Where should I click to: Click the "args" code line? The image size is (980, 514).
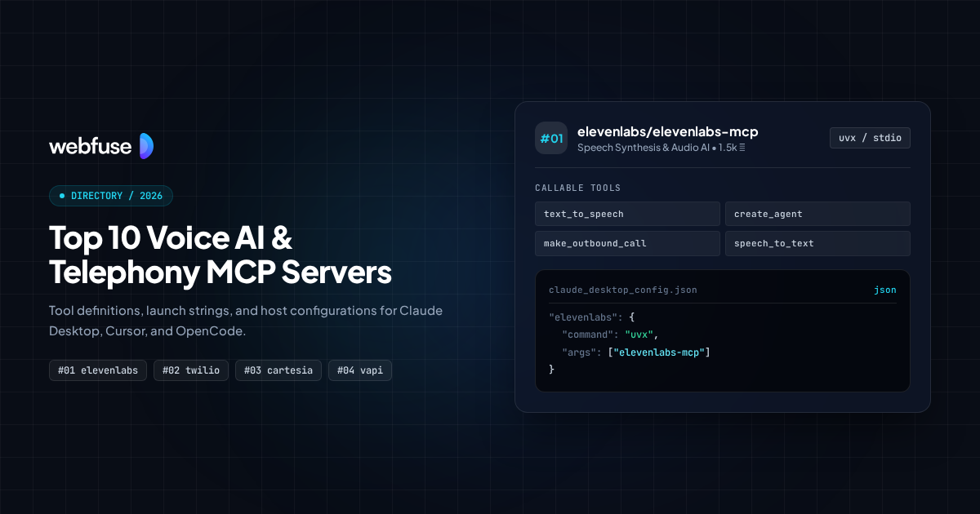coord(637,352)
